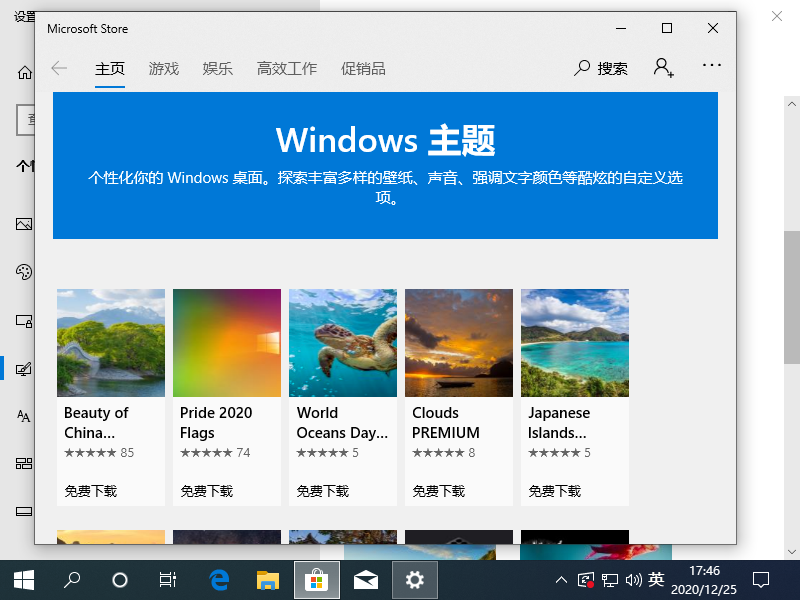Click the Store account sign-in icon
This screenshot has height=600, width=800.
tap(662, 65)
